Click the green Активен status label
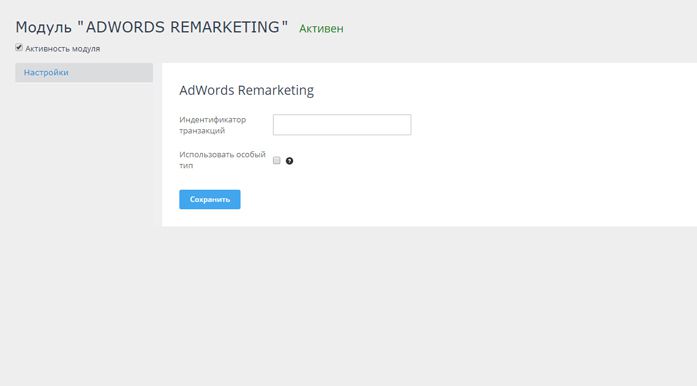The height and width of the screenshot is (386, 697). click(x=321, y=28)
